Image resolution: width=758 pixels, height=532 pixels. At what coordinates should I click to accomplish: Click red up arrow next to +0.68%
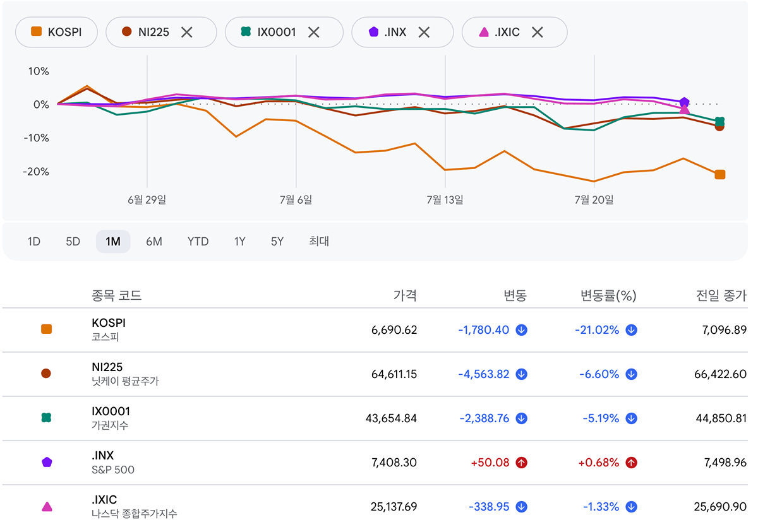tap(631, 463)
